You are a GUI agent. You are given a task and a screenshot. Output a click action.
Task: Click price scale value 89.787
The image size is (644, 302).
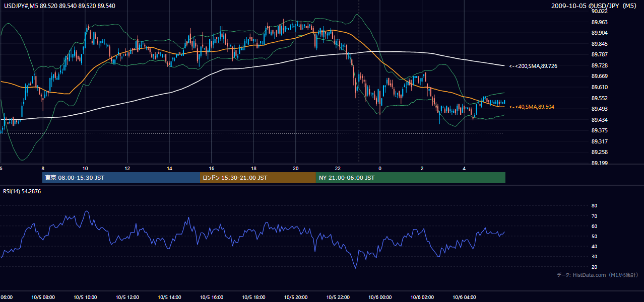tap(600, 54)
